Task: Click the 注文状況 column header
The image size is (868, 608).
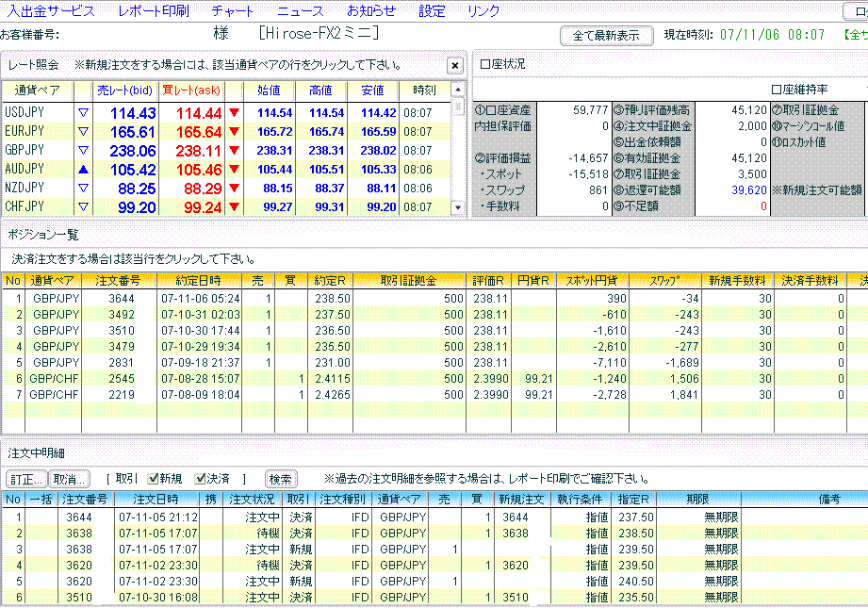Action: [x=253, y=500]
